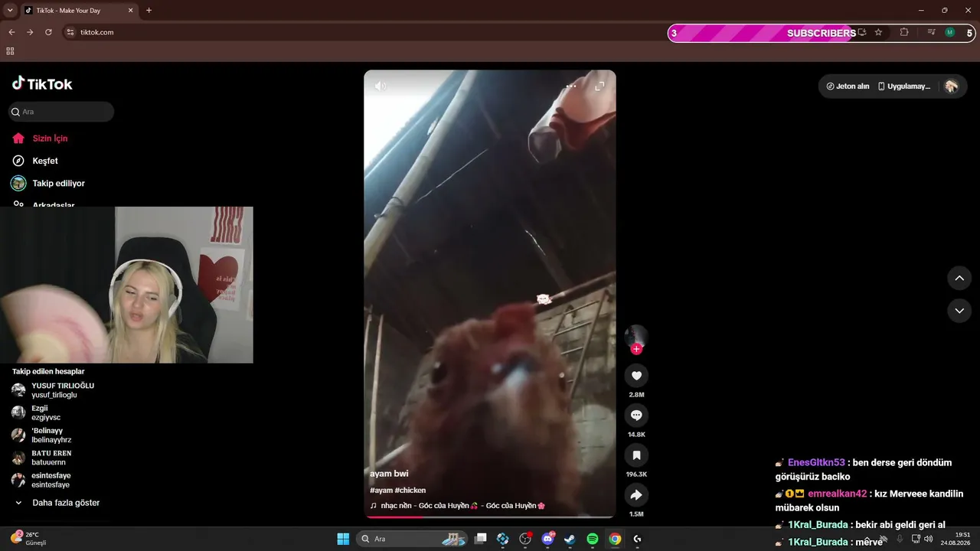
Task: Go to previous video with up arrow
Action: pos(959,278)
